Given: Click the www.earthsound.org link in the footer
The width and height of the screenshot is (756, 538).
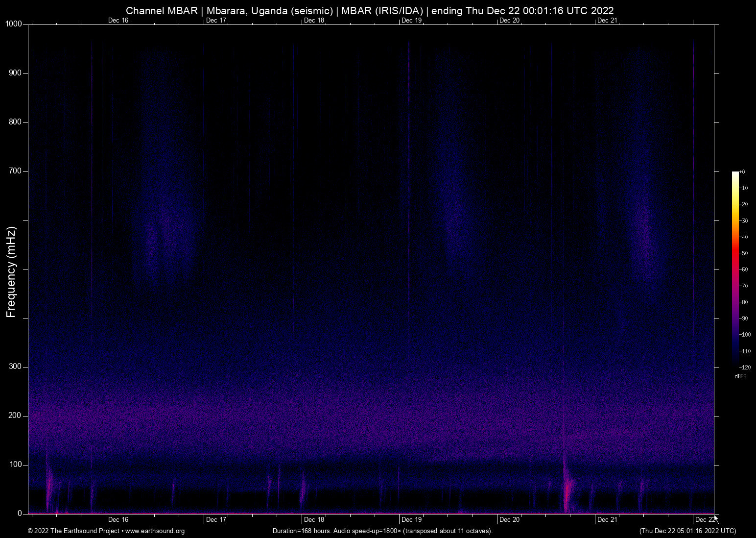Looking at the screenshot, I should tap(155, 531).
